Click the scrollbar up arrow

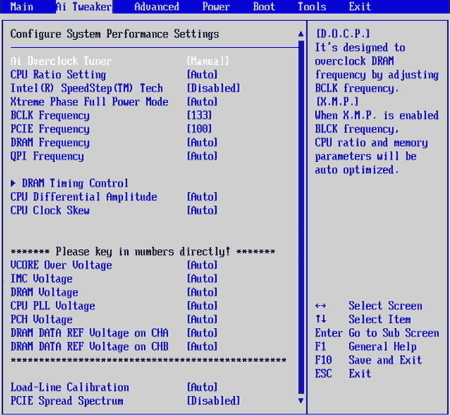click(x=301, y=34)
